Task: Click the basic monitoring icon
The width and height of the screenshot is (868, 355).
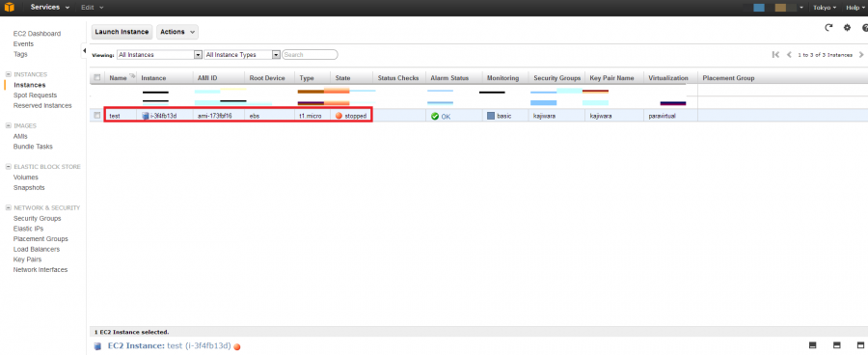Action: tap(491, 116)
